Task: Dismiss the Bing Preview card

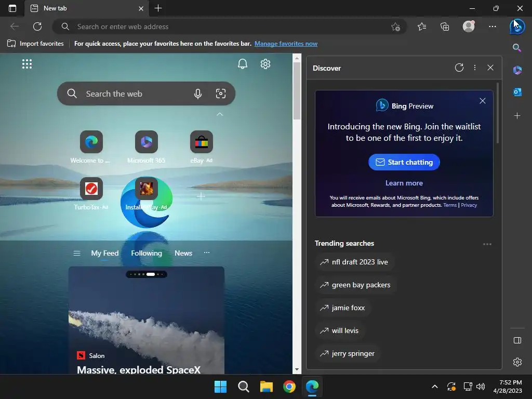Action: pyautogui.click(x=483, y=101)
